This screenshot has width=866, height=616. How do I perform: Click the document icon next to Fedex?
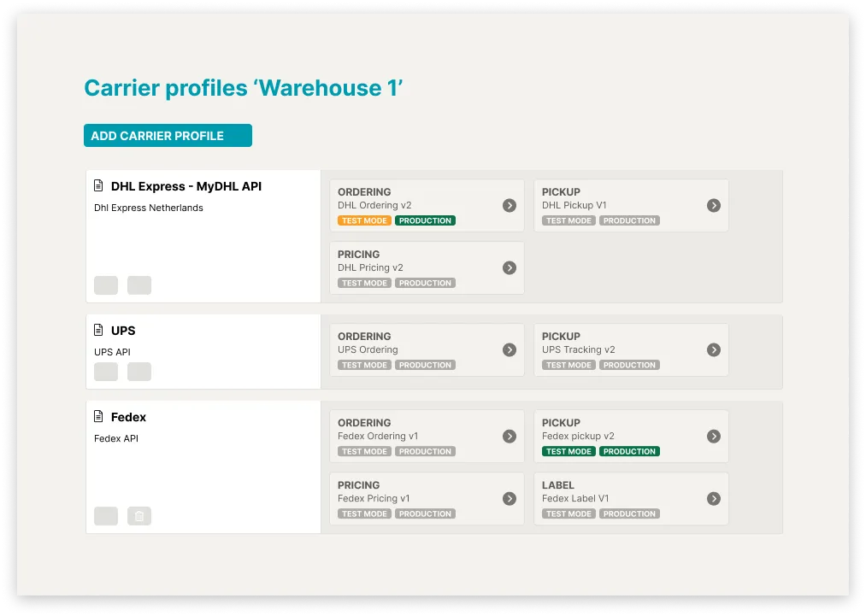[98, 416]
